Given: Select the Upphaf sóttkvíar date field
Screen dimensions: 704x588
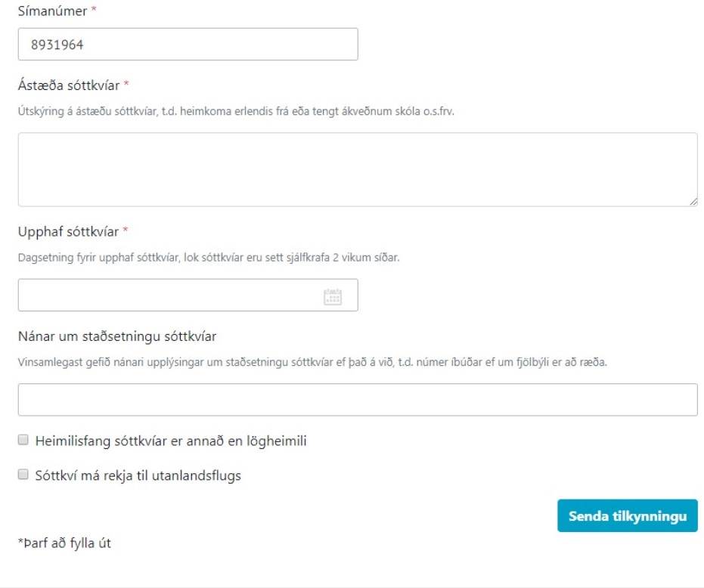Looking at the screenshot, I should pyautogui.click(x=188, y=295).
